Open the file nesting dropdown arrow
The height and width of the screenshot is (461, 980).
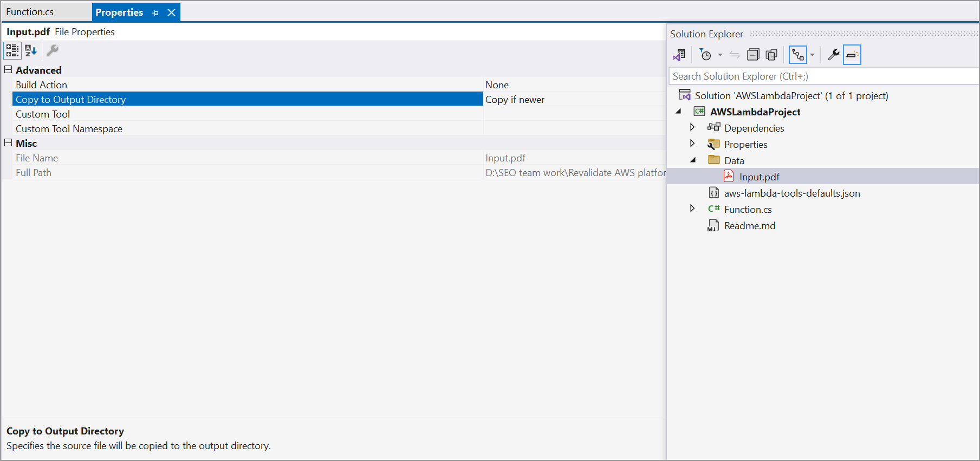coord(812,55)
